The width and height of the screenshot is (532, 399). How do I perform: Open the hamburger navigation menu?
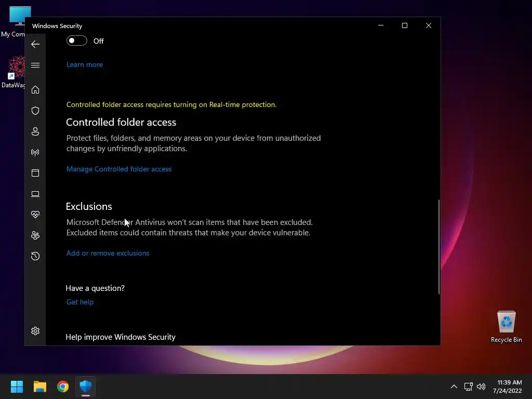point(35,65)
